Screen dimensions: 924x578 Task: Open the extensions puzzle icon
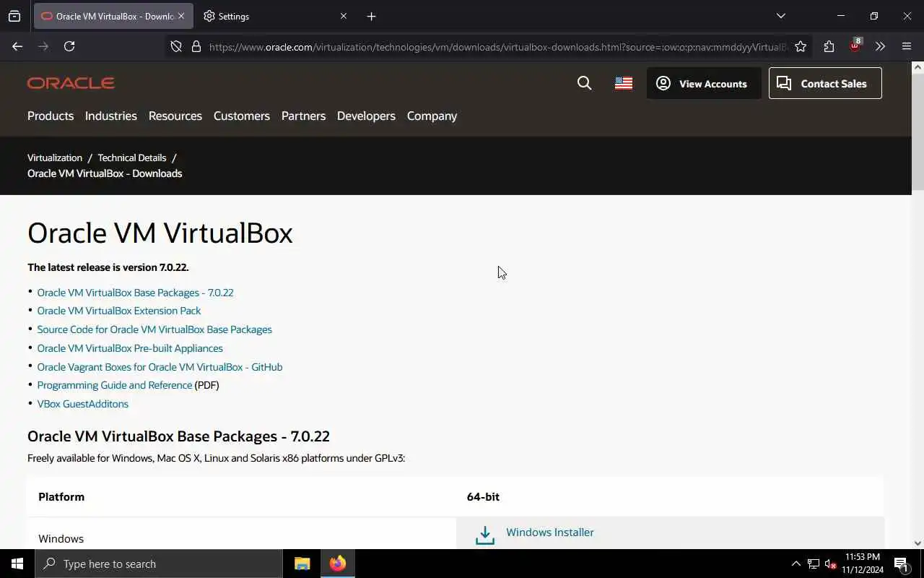point(829,46)
